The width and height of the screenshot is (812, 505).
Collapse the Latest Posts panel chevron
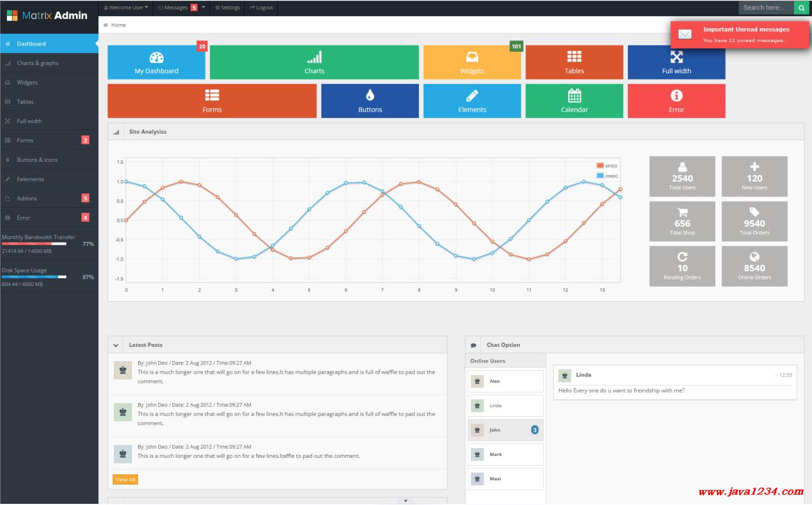click(116, 345)
